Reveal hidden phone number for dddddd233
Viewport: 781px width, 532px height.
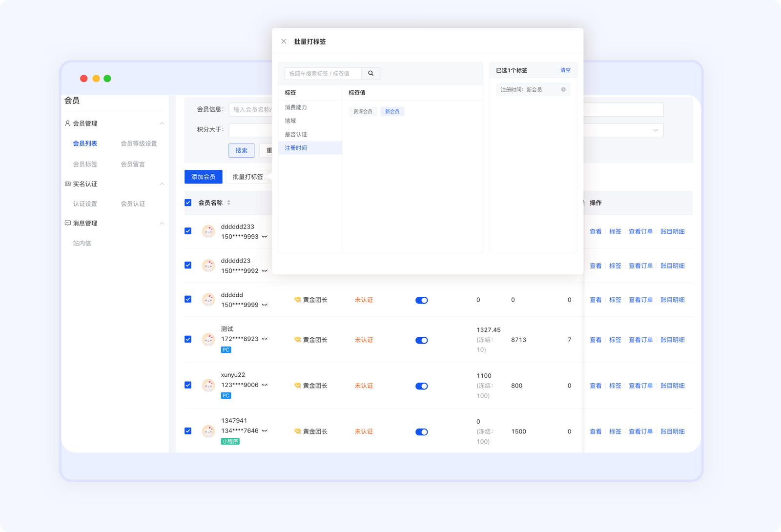[265, 237]
